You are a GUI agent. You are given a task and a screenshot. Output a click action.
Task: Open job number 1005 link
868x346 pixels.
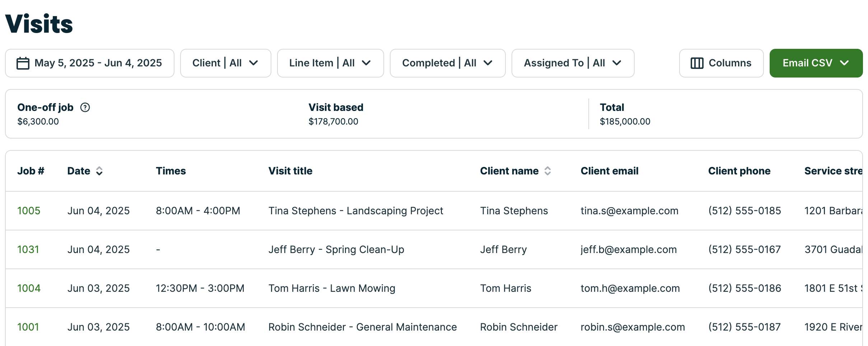[x=29, y=211]
